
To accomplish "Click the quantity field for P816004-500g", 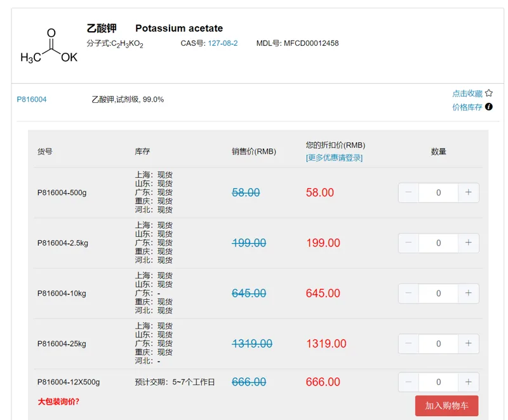I will click(438, 193).
